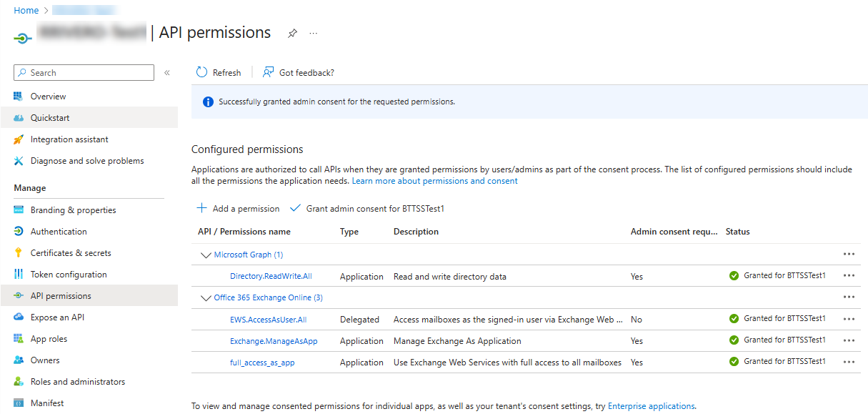This screenshot has height=414, width=868.
Task: Open the Enterprise applications link
Action: (651, 406)
